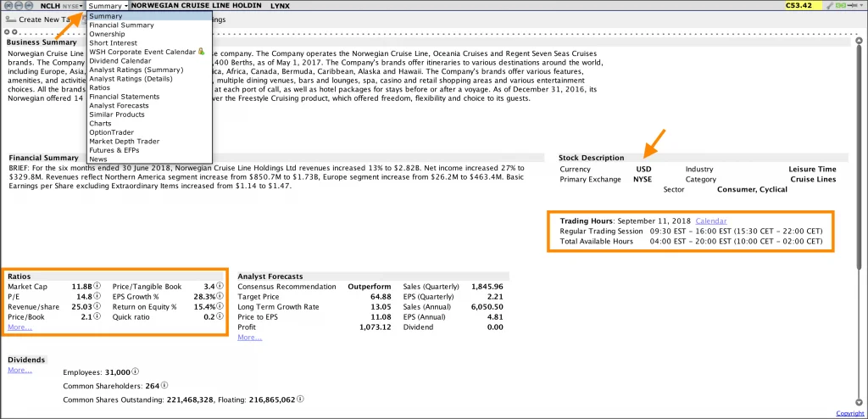Click the USD currency value
The height and width of the screenshot is (419, 868).
[x=644, y=169]
